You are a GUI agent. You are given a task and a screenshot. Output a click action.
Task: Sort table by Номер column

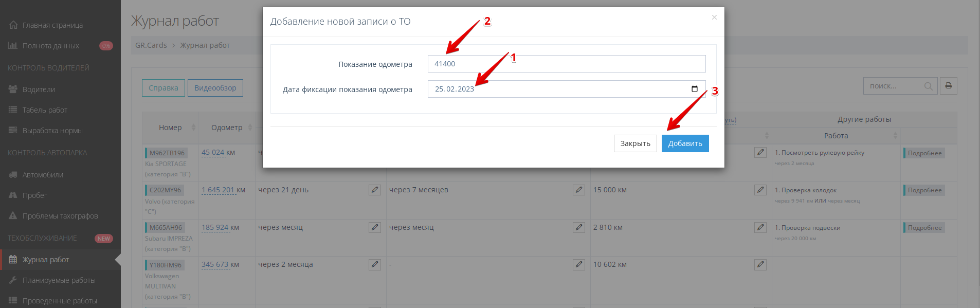click(193, 128)
